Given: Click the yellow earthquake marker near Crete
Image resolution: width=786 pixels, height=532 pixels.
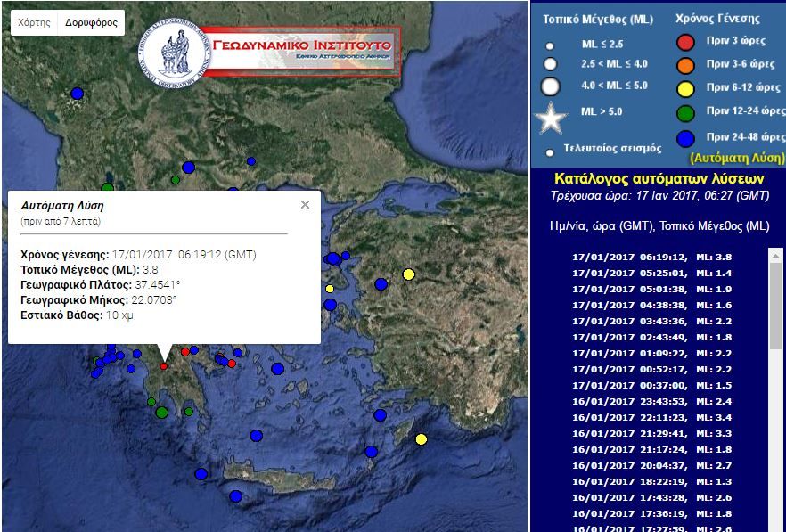Looking at the screenshot, I should [420, 438].
